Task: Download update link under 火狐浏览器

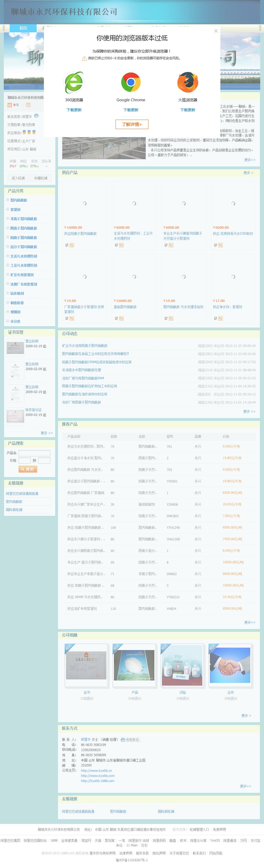Action: point(187,110)
